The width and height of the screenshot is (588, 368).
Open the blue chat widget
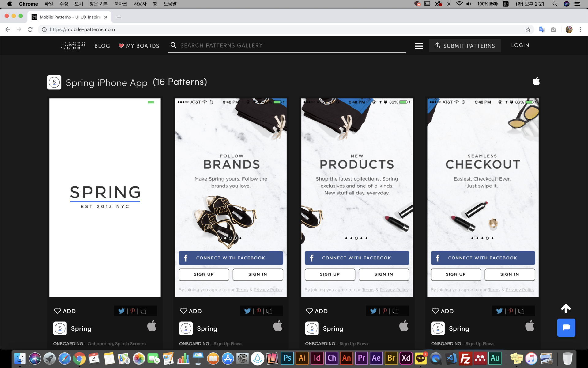(566, 328)
